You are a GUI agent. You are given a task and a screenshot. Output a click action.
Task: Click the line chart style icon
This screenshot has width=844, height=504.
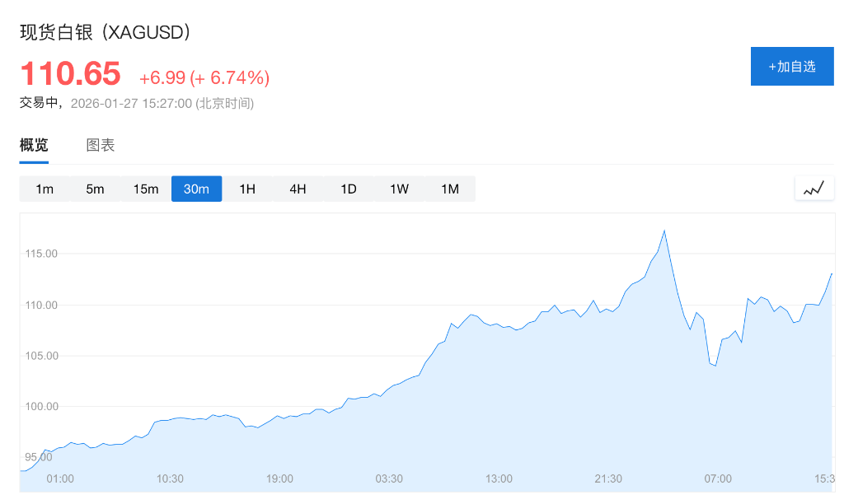point(814,189)
